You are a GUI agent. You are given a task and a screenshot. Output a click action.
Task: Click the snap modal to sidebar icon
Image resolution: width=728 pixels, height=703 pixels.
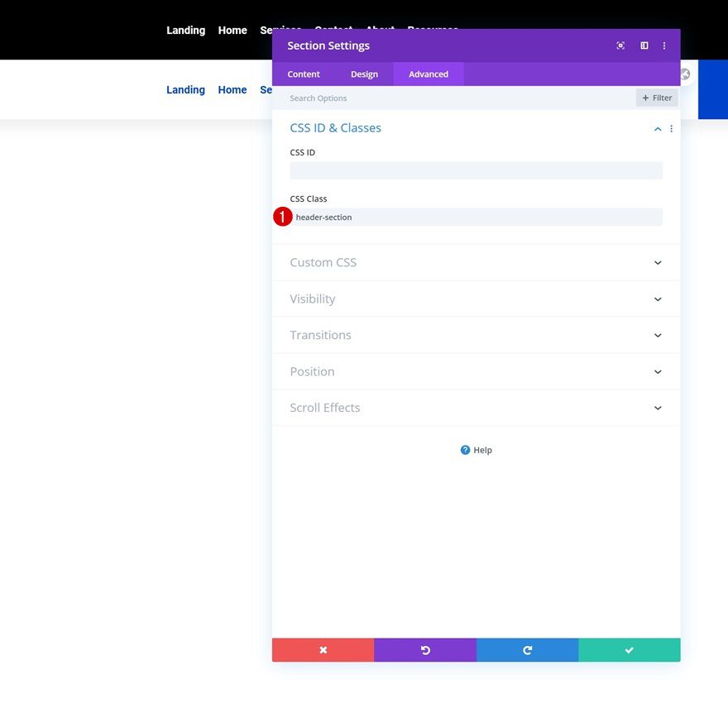tap(644, 45)
